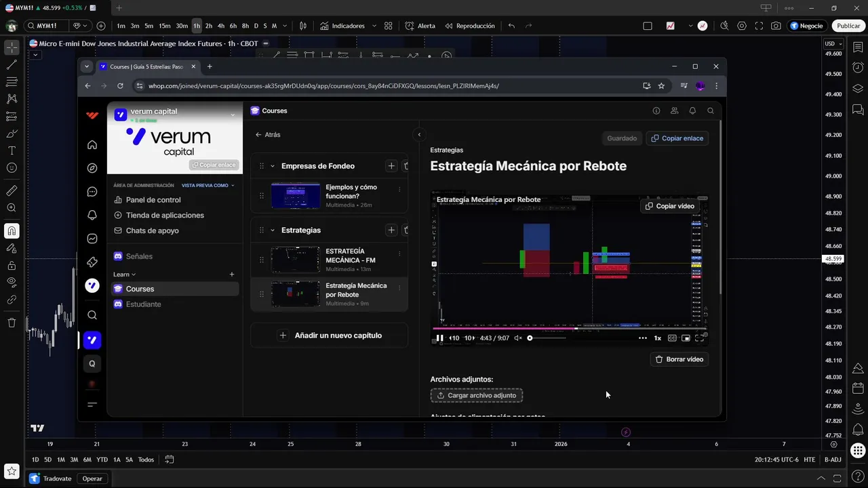The image size is (868, 488).
Task: Take a chart snapshot with camera icon
Action: pos(776,26)
